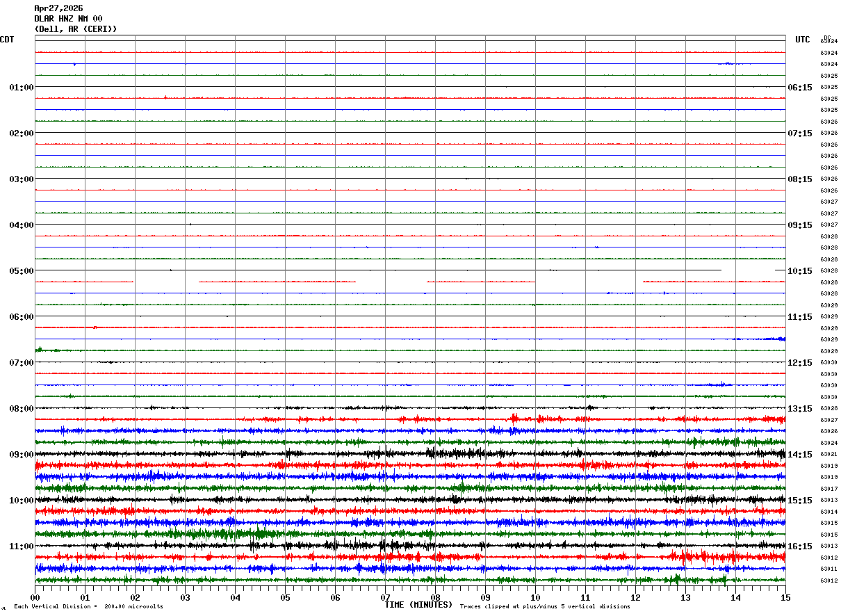Select the 01:00 CDT time label
Image resolution: width=841 pixels, height=616 pixels.
22,88
